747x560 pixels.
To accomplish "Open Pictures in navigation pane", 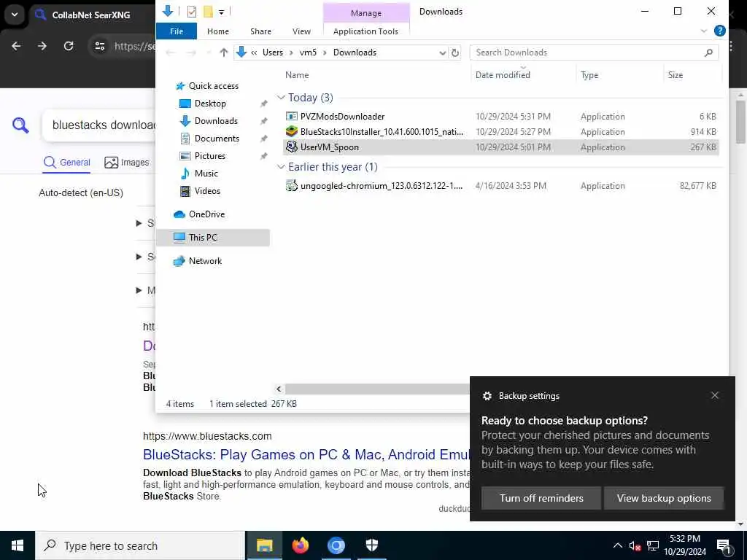I will pyautogui.click(x=209, y=156).
